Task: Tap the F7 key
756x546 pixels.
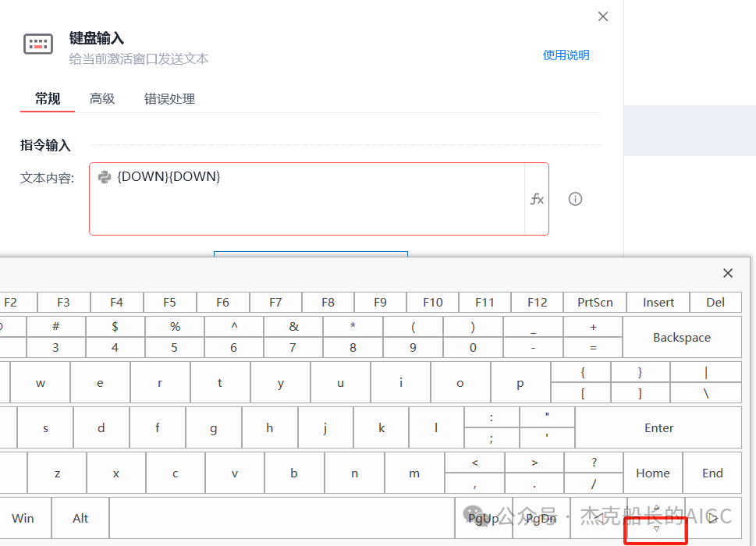Action: (x=275, y=302)
